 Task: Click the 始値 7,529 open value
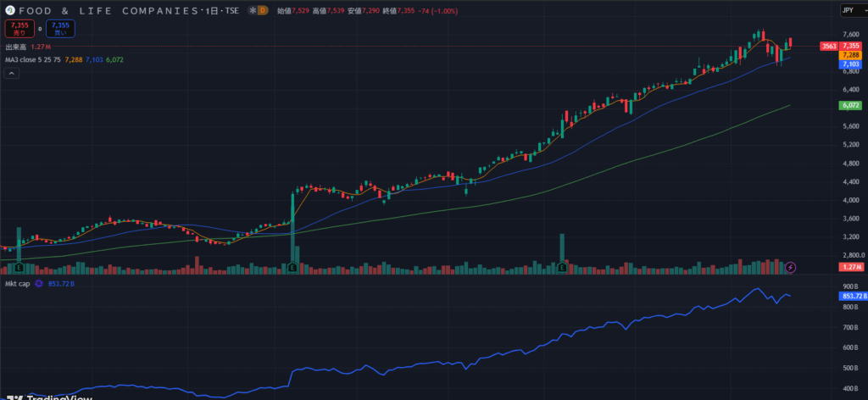292,11
